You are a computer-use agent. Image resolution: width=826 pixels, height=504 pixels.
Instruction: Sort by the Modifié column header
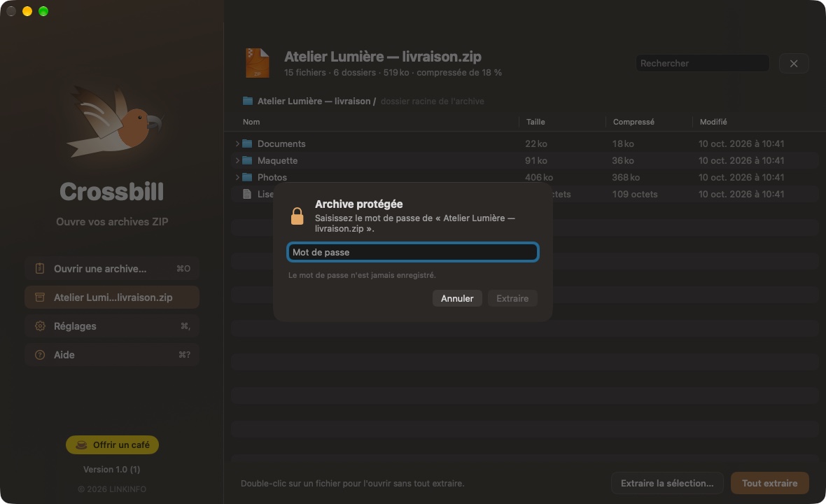tap(713, 122)
